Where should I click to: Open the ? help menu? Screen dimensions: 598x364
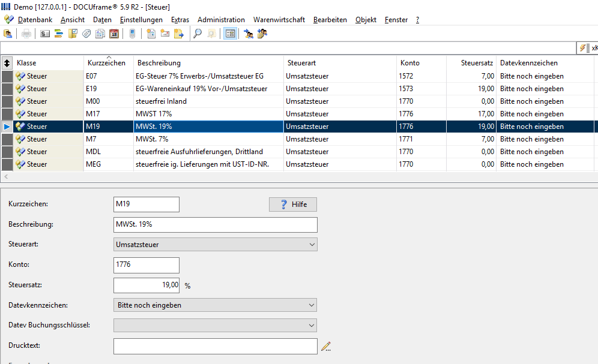point(418,20)
